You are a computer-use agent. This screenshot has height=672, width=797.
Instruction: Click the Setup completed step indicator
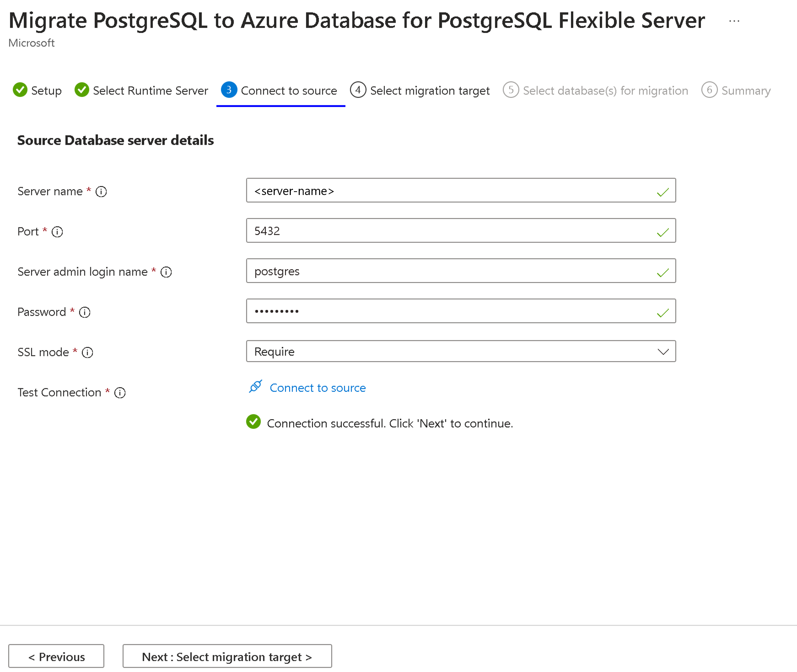pos(21,90)
